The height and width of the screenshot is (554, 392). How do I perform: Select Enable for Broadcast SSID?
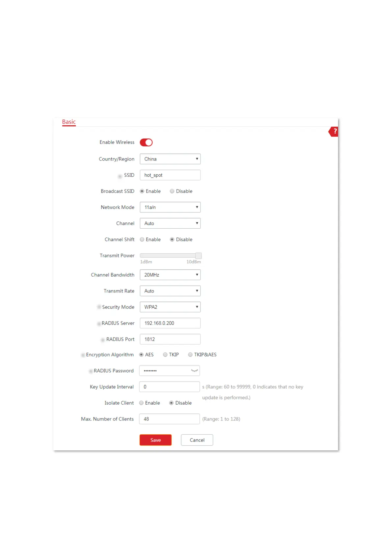(x=142, y=191)
